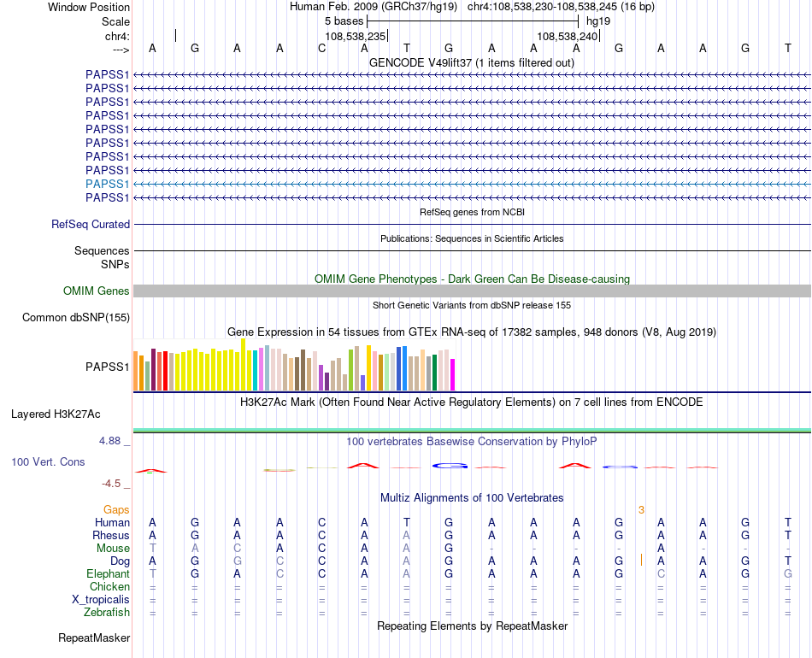The height and width of the screenshot is (658, 812).
Task: Click the Chicken alignment row label
Action: (109, 587)
